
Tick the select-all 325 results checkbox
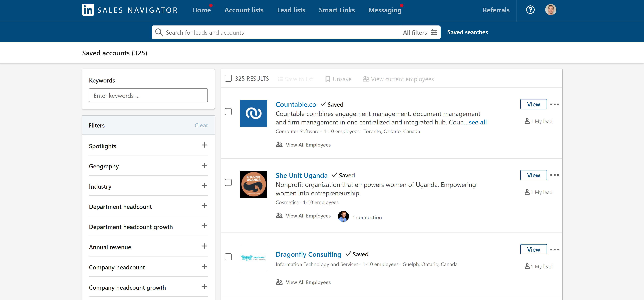point(228,78)
